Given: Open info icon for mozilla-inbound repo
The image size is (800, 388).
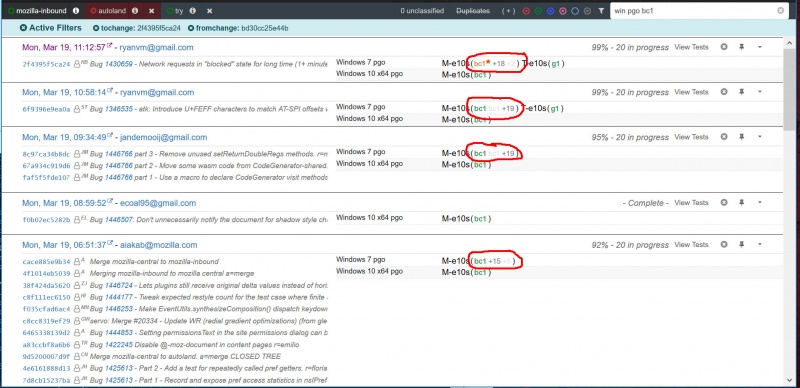Looking at the screenshot, I should 76,10.
